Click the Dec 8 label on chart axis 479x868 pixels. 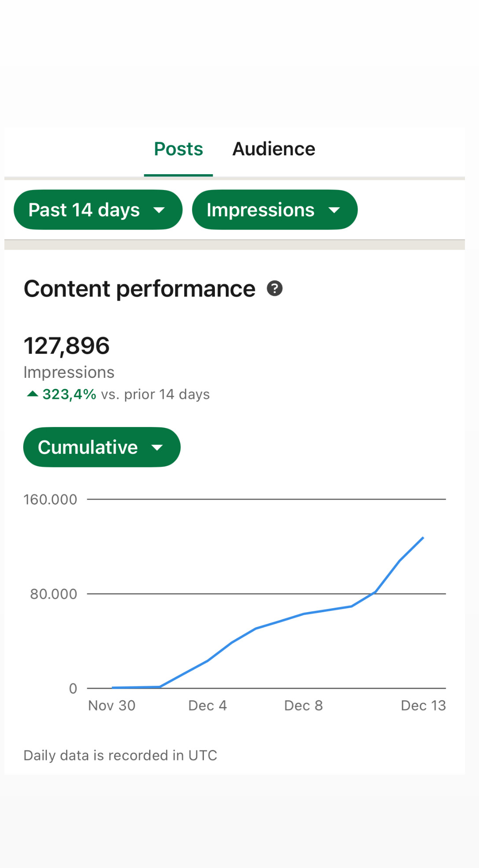point(304,706)
